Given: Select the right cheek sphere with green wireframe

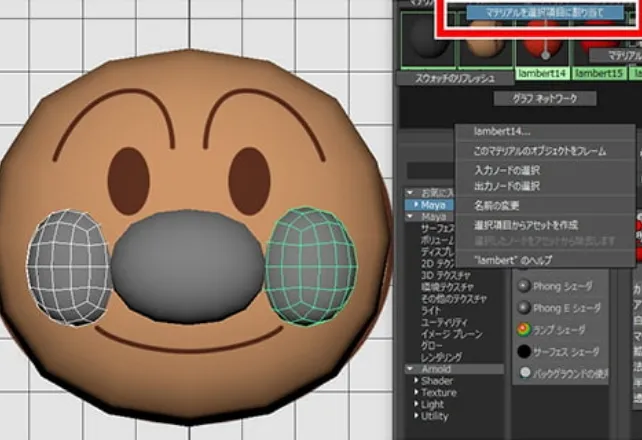Looking at the screenshot, I should (x=311, y=266).
